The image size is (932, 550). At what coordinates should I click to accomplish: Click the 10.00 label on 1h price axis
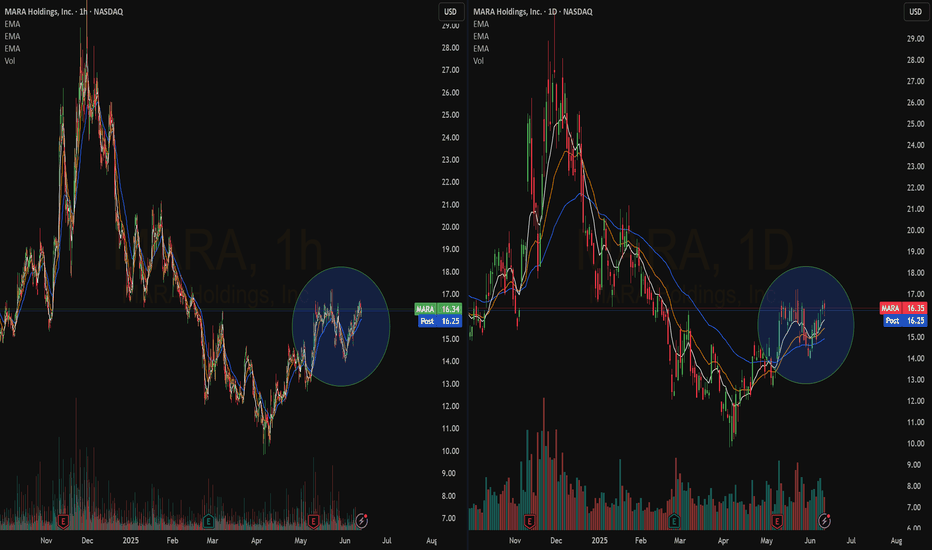[451, 451]
